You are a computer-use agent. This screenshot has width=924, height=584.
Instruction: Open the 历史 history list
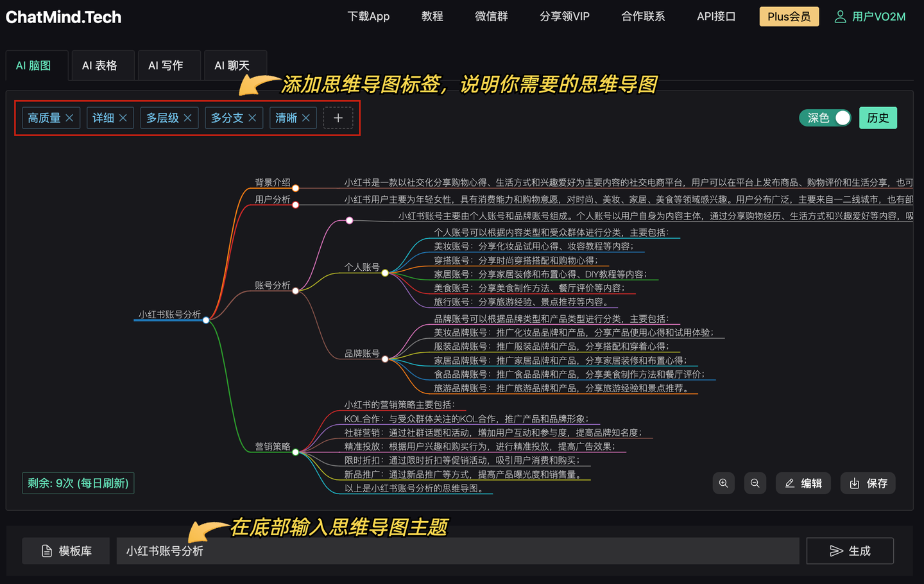coord(878,118)
